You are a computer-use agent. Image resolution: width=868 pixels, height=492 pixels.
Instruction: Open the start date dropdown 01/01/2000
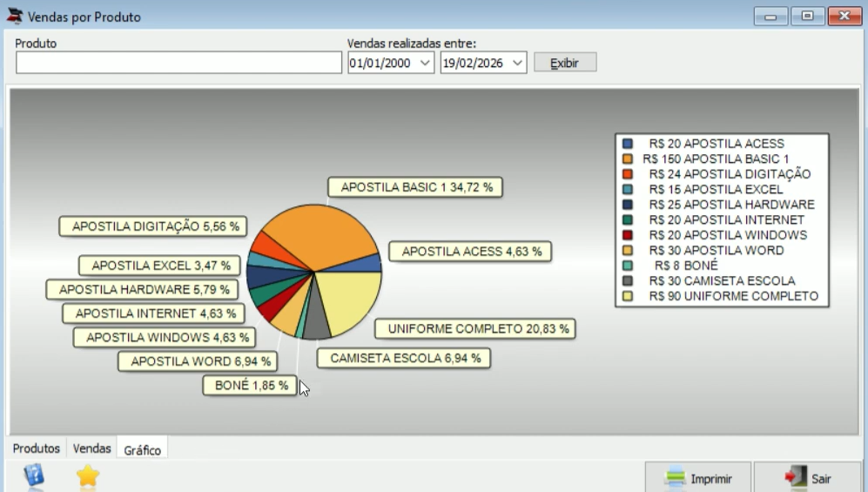click(425, 63)
